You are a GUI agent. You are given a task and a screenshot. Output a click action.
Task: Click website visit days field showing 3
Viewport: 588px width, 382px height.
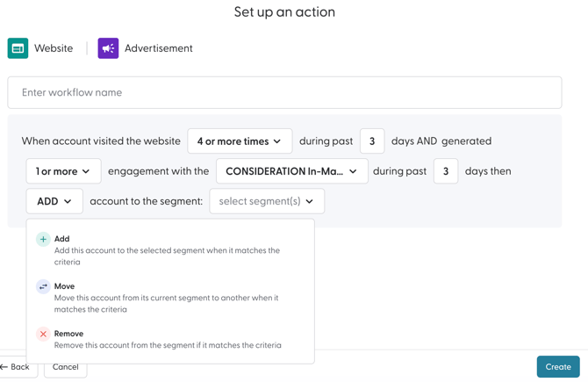tap(372, 141)
